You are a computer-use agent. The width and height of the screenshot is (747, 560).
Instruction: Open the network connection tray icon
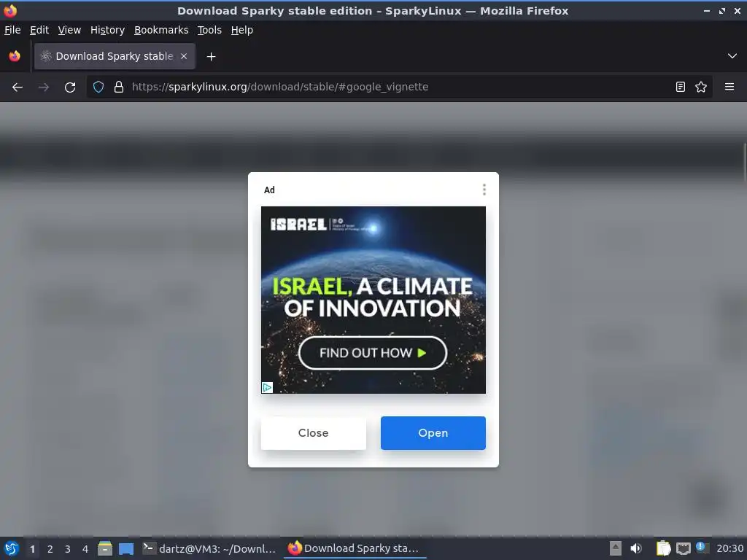pyautogui.click(x=683, y=548)
